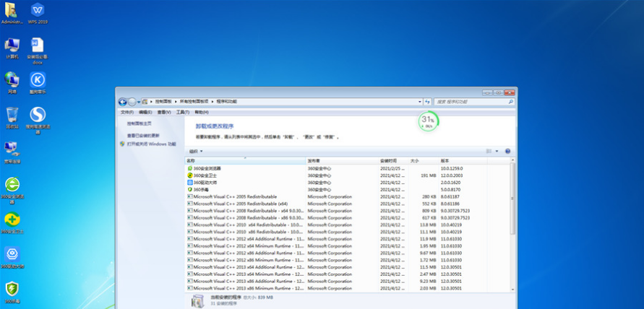The width and height of the screenshot is (644, 309).
Task: Click the Kugou Music desktop icon
Action: click(x=38, y=80)
